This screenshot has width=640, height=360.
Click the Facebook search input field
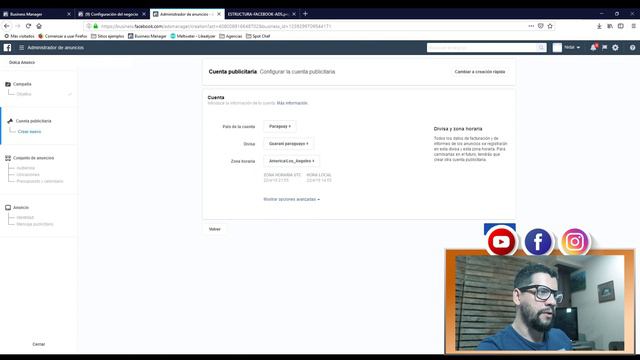482,48
